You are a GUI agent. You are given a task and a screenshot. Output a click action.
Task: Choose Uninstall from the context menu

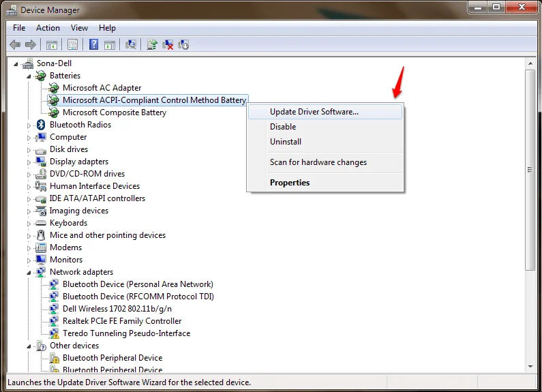325,142
